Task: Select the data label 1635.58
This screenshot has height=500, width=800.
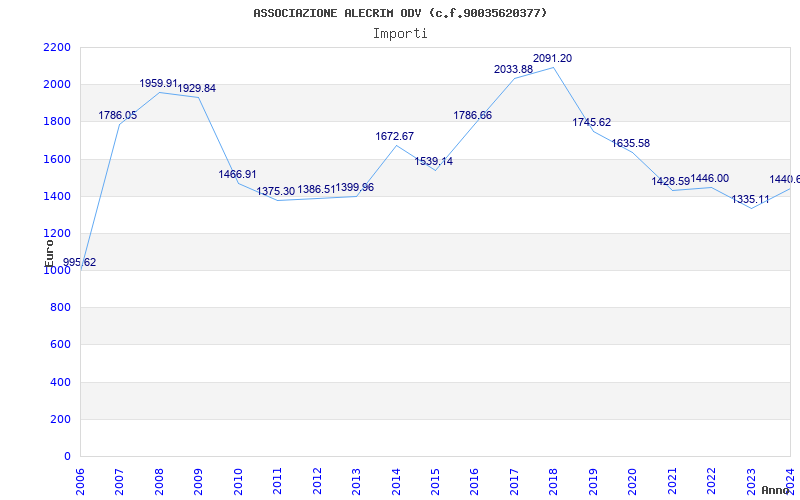Action: click(631, 143)
